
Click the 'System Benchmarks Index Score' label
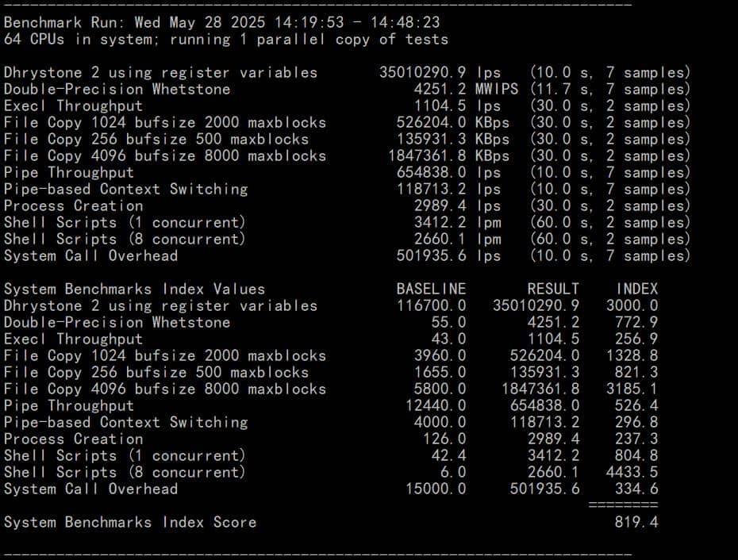pos(130,522)
